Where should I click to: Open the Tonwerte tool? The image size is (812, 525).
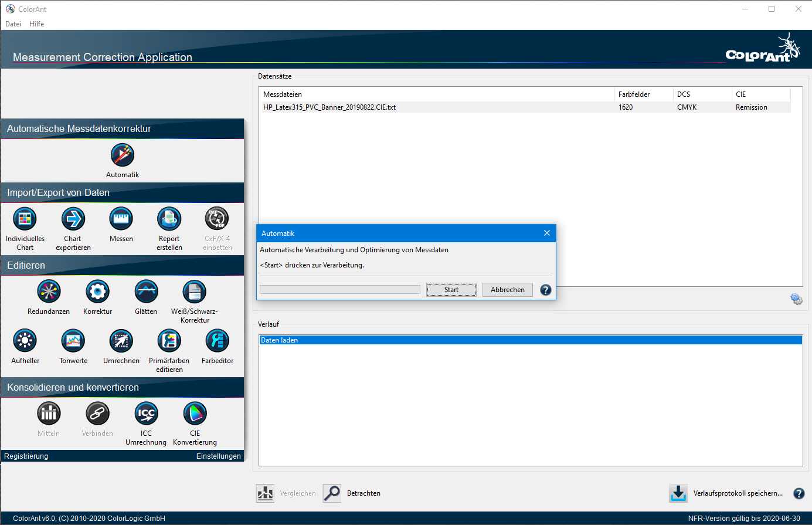tap(73, 341)
